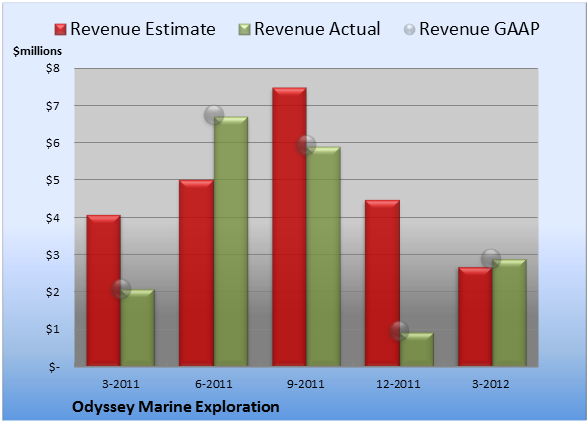588x422 pixels.
Task: Click the '$4' y-axis label
Action: [52, 218]
